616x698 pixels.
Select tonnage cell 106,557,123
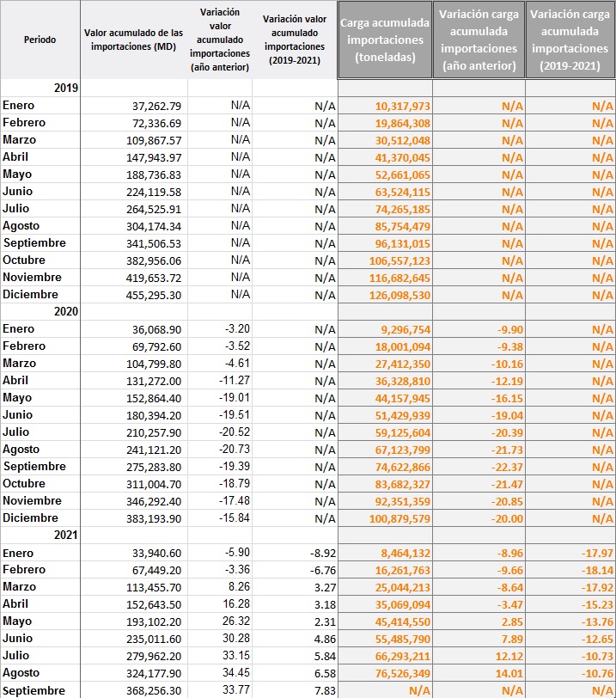385,260
